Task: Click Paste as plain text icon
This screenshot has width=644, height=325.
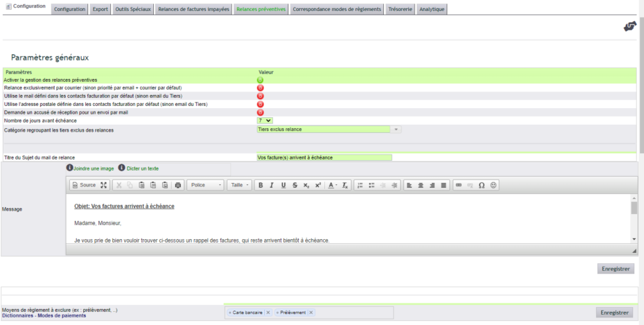Action: [x=153, y=185]
